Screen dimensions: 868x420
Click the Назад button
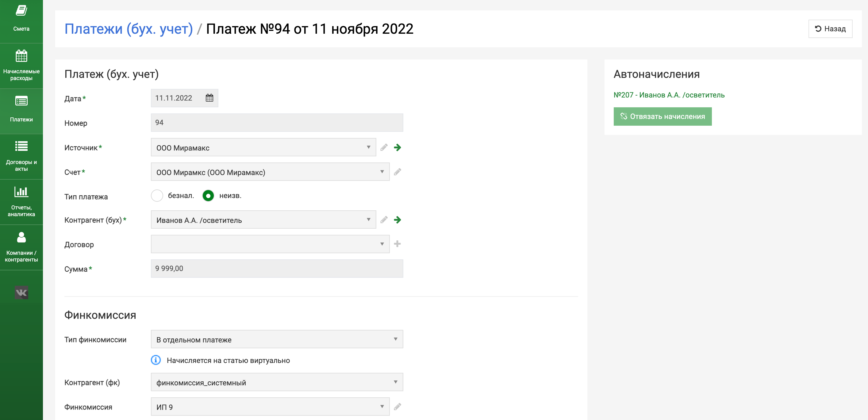click(830, 29)
